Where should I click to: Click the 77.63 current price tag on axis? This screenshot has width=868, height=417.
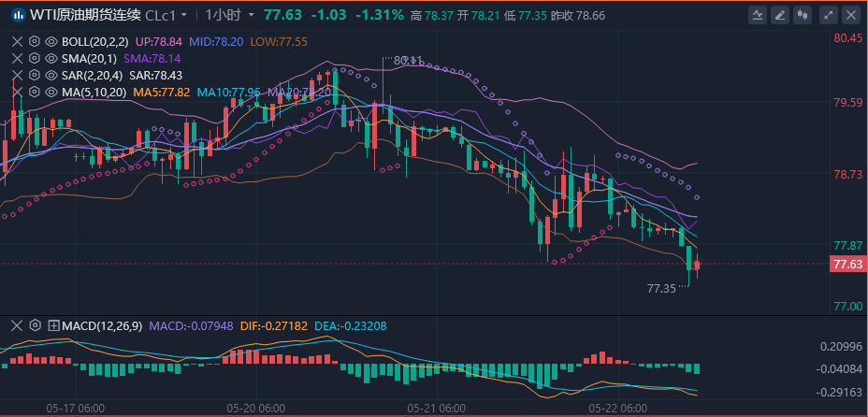pos(846,265)
